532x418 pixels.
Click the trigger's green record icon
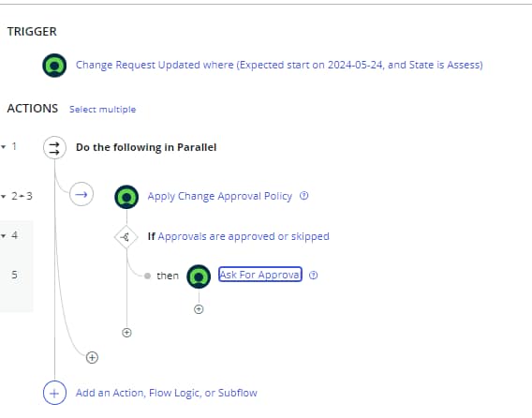pyautogui.click(x=54, y=66)
